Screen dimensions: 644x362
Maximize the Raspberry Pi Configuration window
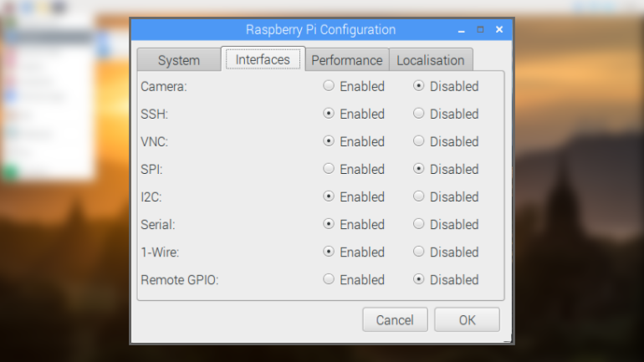(480, 29)
